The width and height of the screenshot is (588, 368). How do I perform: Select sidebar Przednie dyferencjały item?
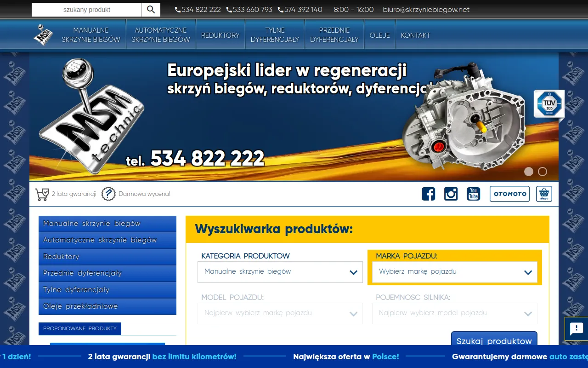pos(107,274)
